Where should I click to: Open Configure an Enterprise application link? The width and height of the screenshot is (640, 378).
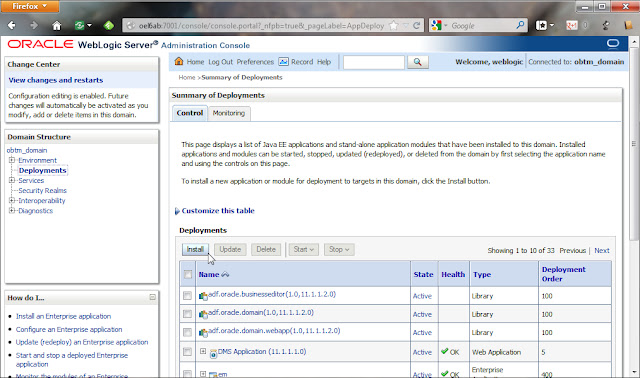coord(69,329)
